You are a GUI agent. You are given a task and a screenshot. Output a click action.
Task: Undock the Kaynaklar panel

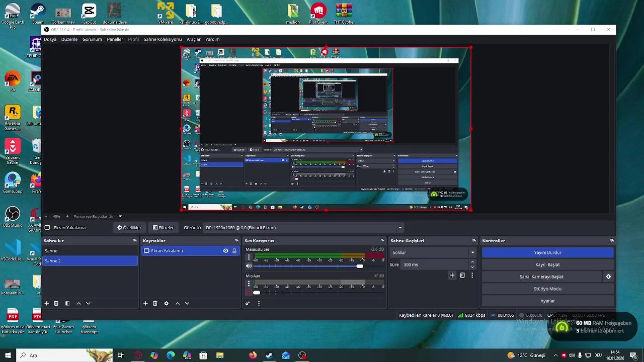236,241
